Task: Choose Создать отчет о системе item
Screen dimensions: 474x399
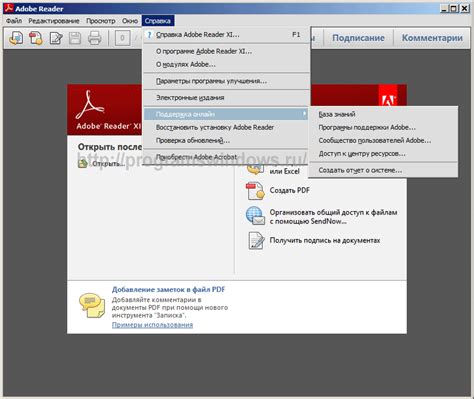Action: click(383, 170)
